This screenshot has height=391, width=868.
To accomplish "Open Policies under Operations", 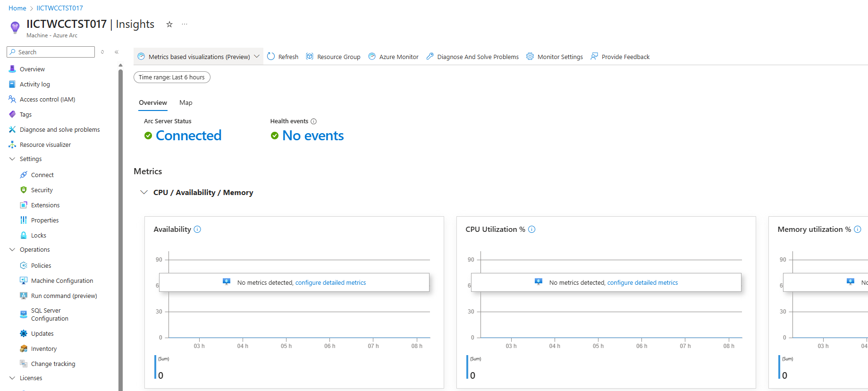I will click(x=41, y=265).
